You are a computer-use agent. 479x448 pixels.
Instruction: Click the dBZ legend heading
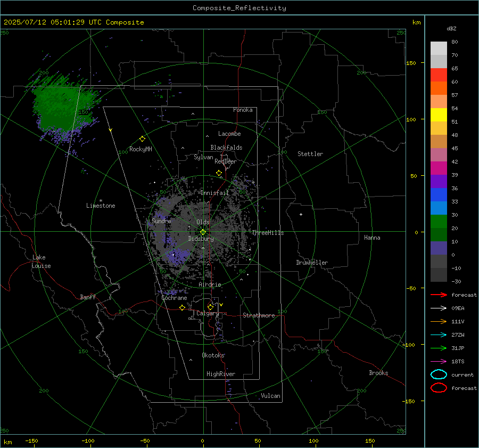pos(451,28)
